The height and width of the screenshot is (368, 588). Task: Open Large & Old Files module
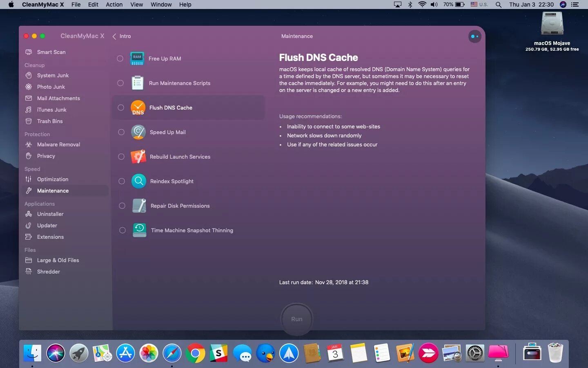(x=58, y=260)
